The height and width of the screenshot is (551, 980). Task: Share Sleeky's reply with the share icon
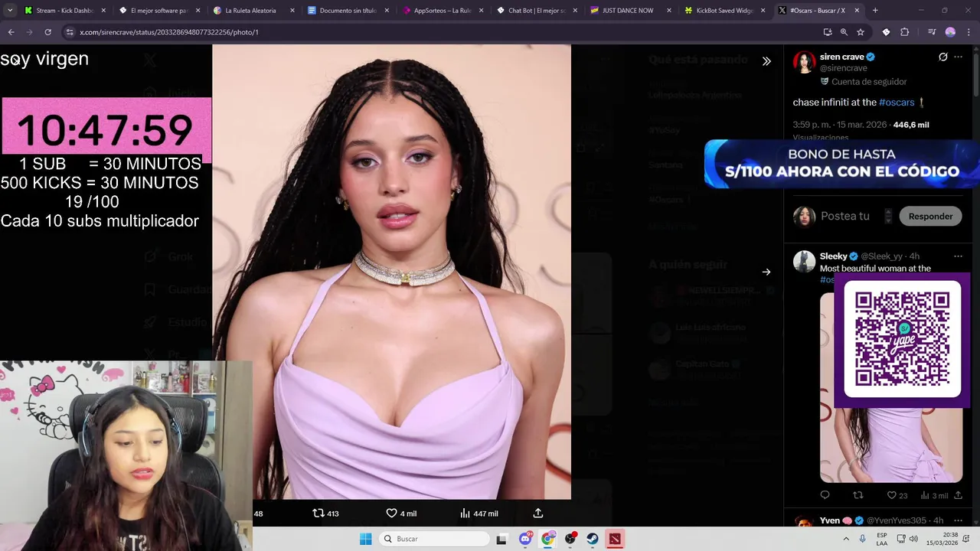pyautogui.click(x=958, y=495)
